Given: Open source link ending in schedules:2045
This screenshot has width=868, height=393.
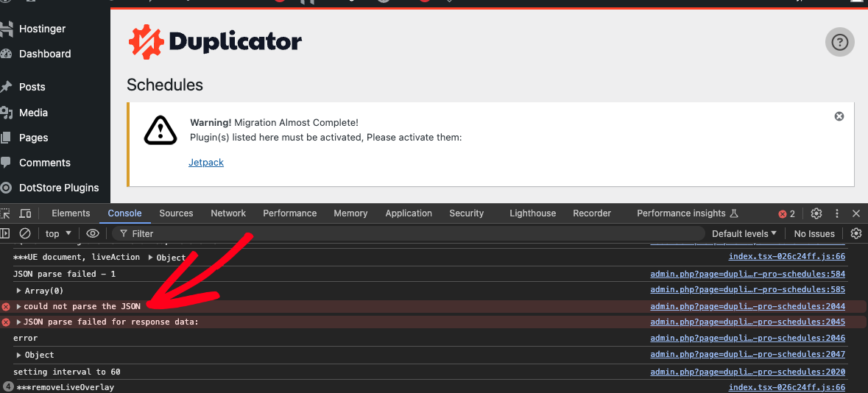Looking at the screenshot, I should [x=747, y=322].
